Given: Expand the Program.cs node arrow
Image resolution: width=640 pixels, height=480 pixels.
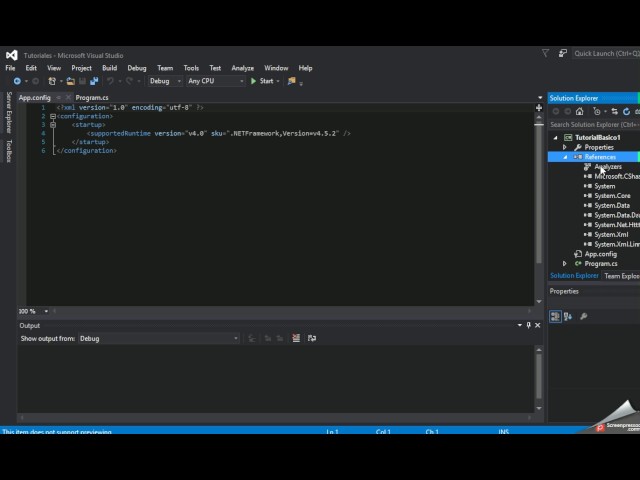Looking at the screenshot, I should pos(565,264).
